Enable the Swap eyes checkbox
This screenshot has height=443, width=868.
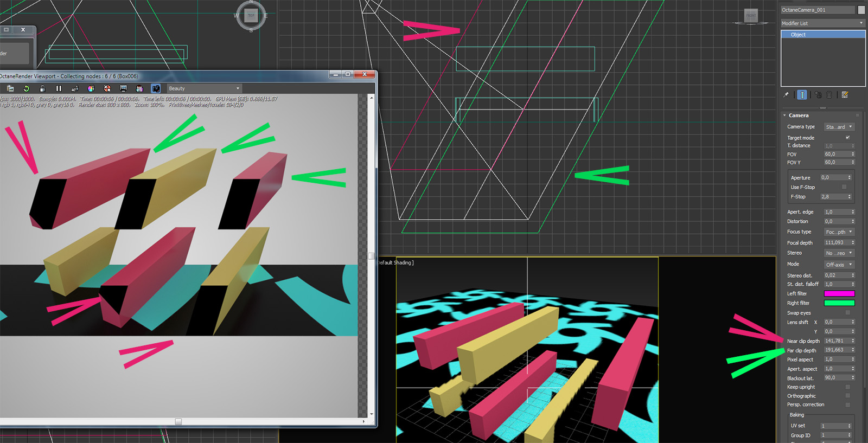847,313
